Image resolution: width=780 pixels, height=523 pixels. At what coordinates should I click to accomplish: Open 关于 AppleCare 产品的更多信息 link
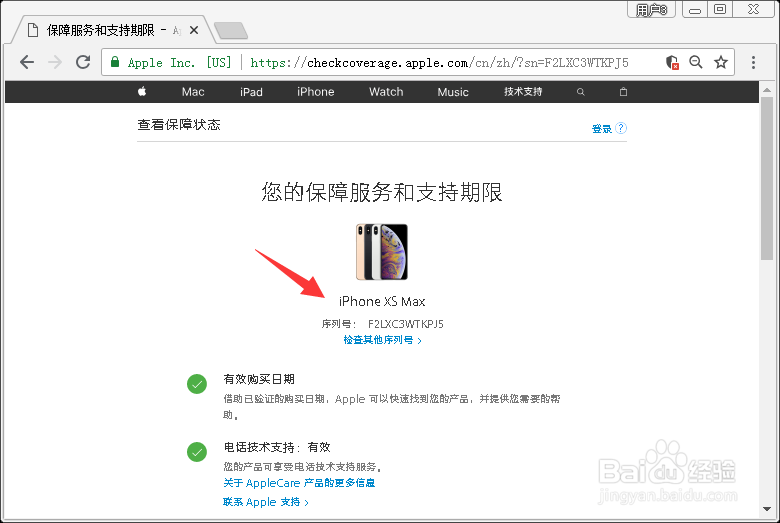point(299,483)
